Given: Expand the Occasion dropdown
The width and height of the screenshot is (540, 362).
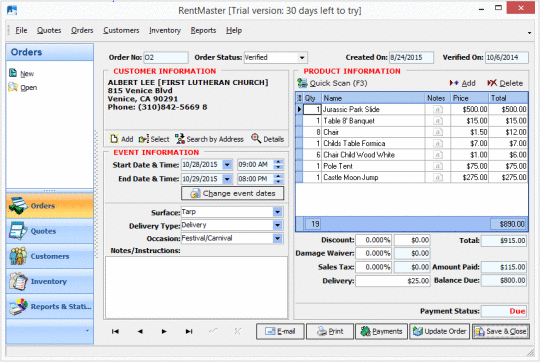Looking at the screenshot, I should pyautogui.click(x=278, y=238).
